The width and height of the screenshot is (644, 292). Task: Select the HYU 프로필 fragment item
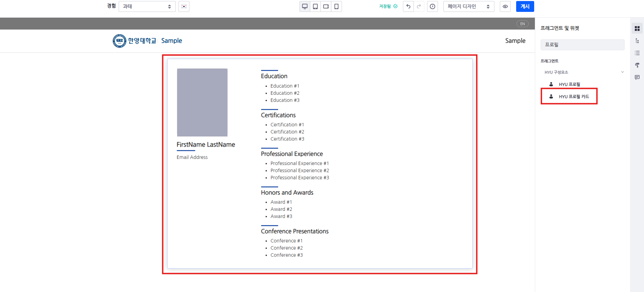pyautogui.click(x=569, y=84)
